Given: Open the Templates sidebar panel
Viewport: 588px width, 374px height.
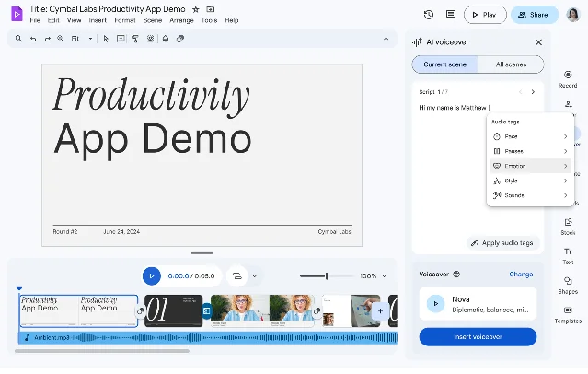Looking at the screenshot, I should pyautogui.click(x=568, y=315).
